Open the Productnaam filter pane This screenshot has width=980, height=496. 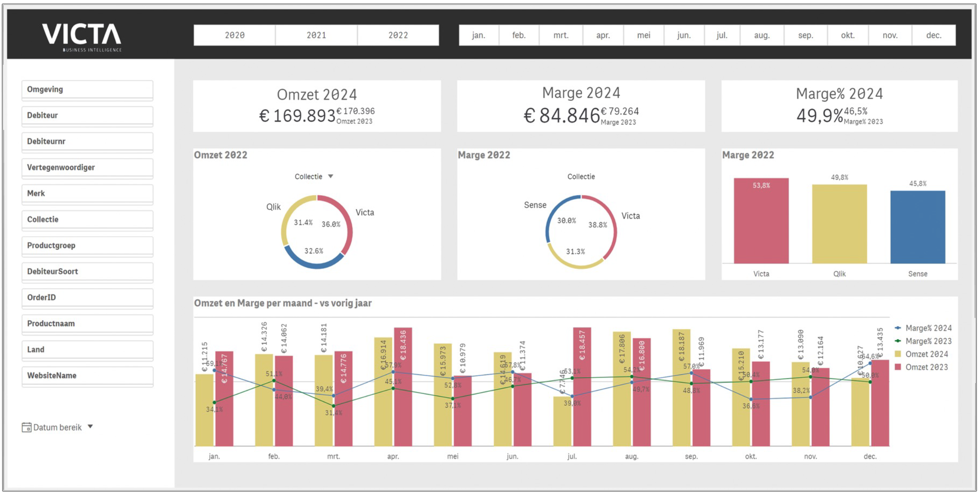[87, 324]
